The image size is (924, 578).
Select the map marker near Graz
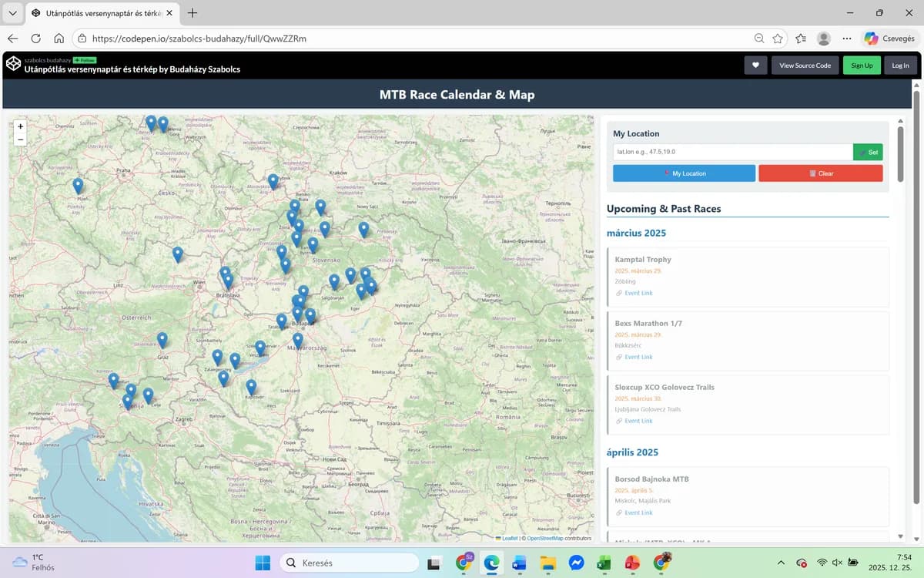pyautogui.click(x=162, y=340)
